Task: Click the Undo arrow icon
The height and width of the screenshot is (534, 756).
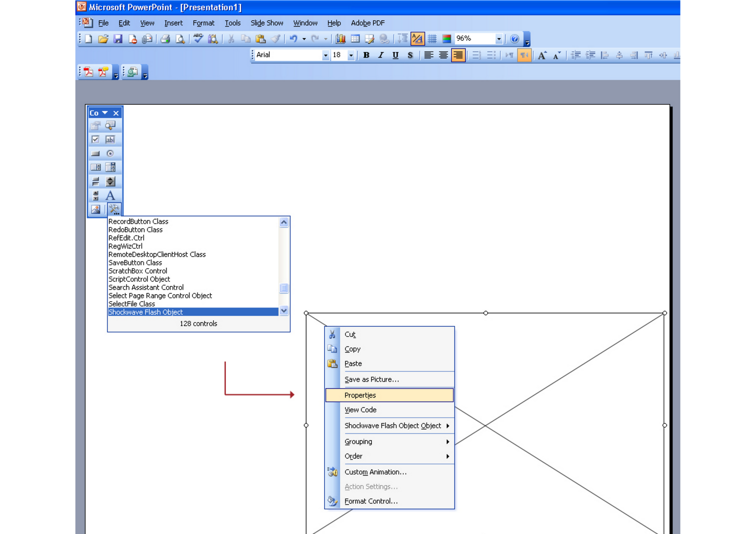Action: pyautogui.click(x=293, y=39)
